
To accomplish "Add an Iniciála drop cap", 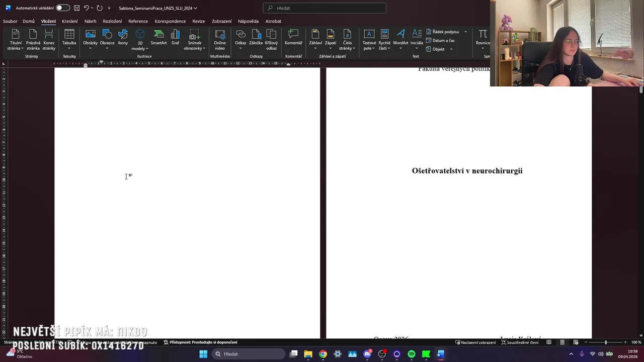I will click(x=417, y=40).
